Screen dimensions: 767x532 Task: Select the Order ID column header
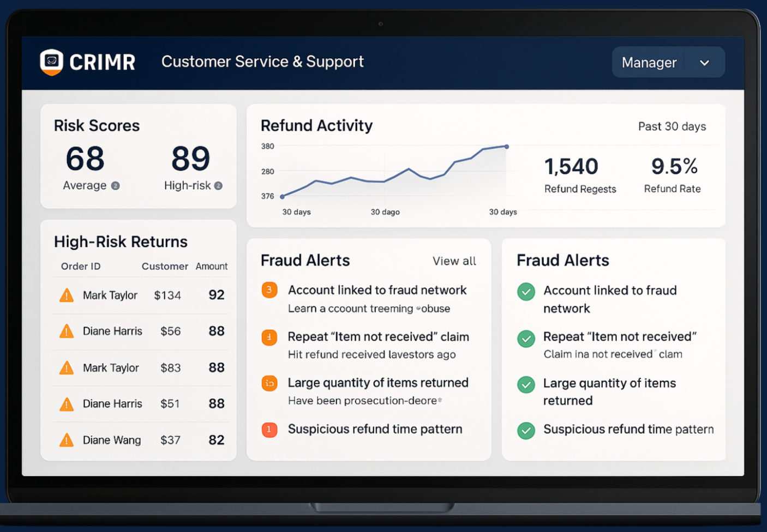pos(81,267)
